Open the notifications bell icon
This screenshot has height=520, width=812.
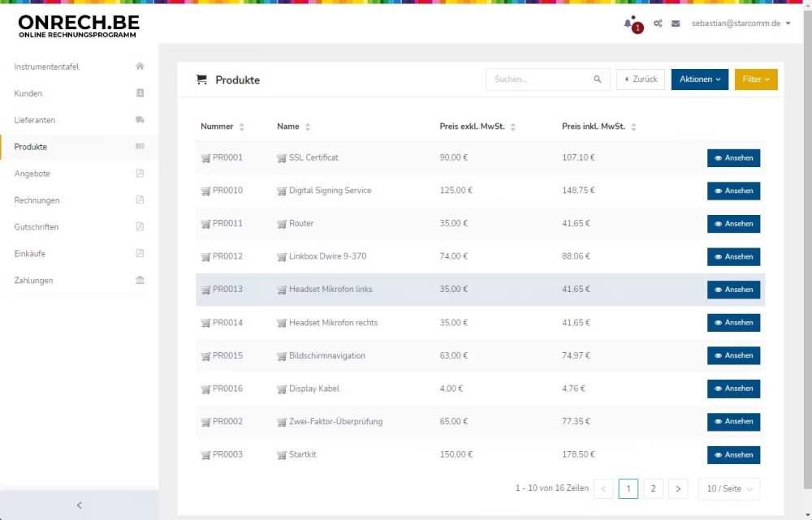[x=628, y=24]
